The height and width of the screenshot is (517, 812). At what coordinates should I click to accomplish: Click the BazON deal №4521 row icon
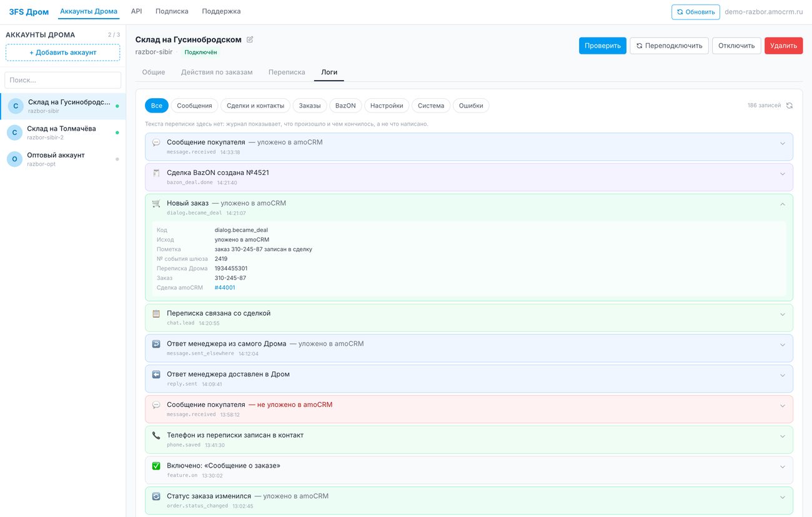pyautogui.click(x=156, y=173)
